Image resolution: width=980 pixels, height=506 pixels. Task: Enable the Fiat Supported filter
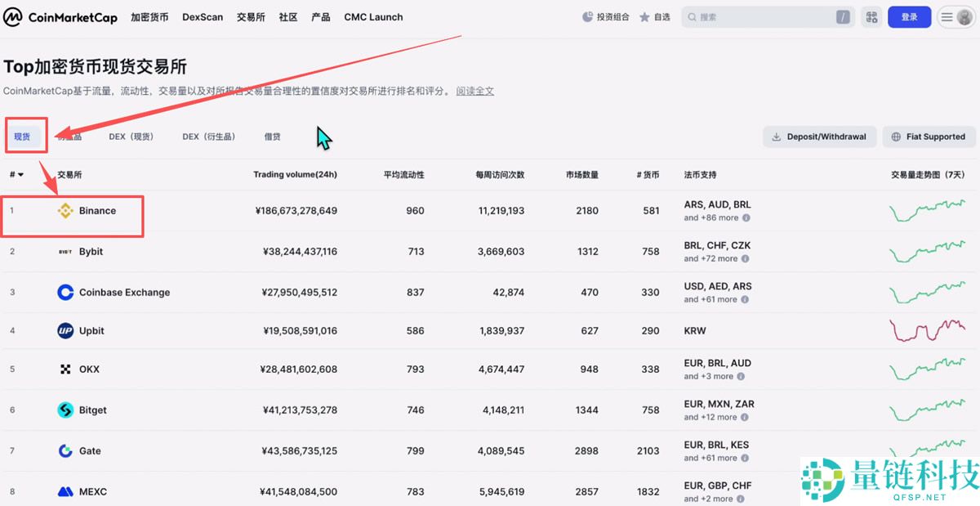pyautogui.click(x=929, y=137)
